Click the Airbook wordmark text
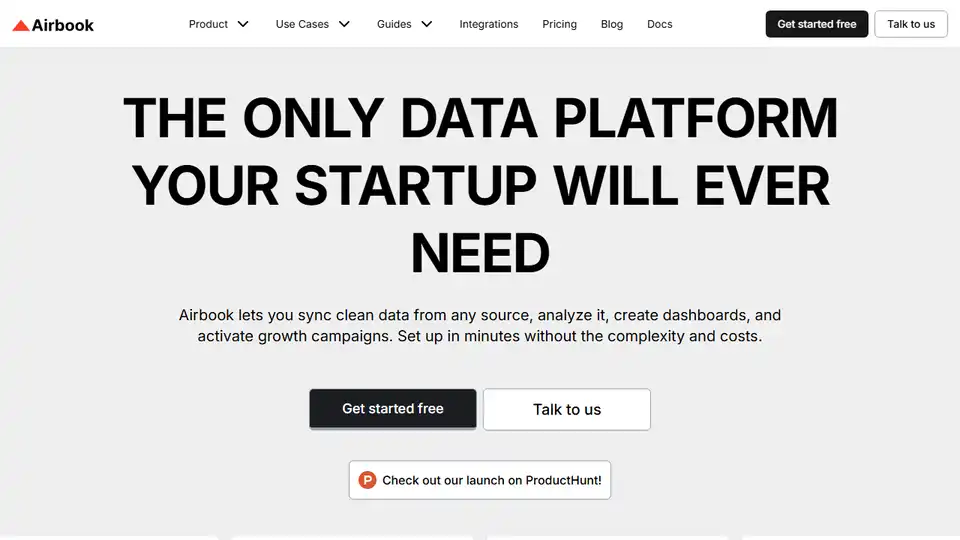This screenshot has width=960, height=540. pyautogui.click(x=62, y=25)
